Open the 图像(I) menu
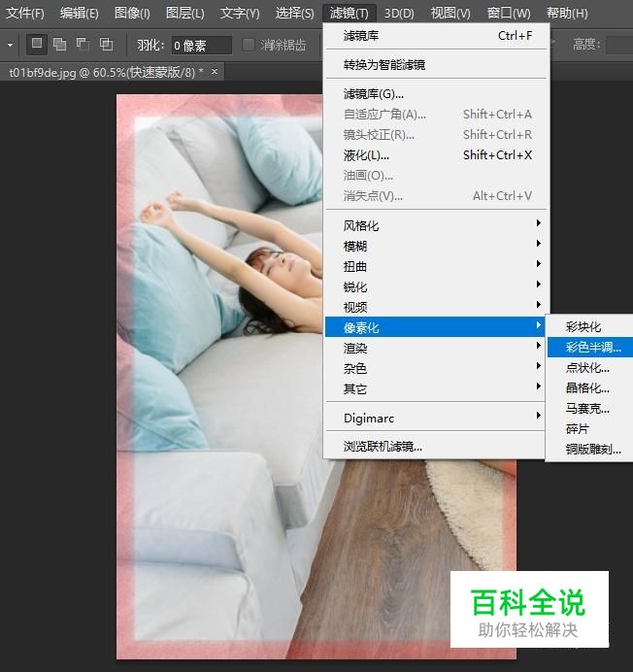The height and width of the screenshot is (672, 633). [132, 13]
